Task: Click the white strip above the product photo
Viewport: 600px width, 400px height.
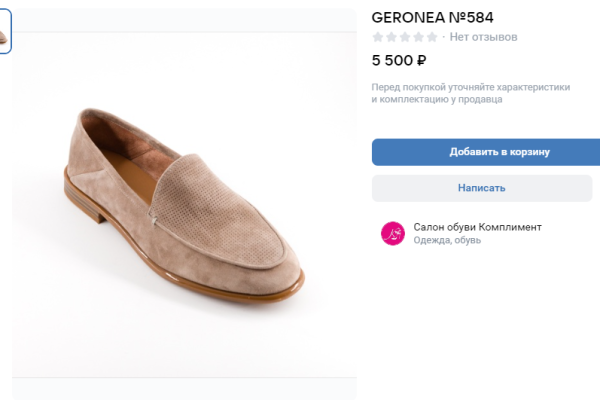Action: point(185,20)
